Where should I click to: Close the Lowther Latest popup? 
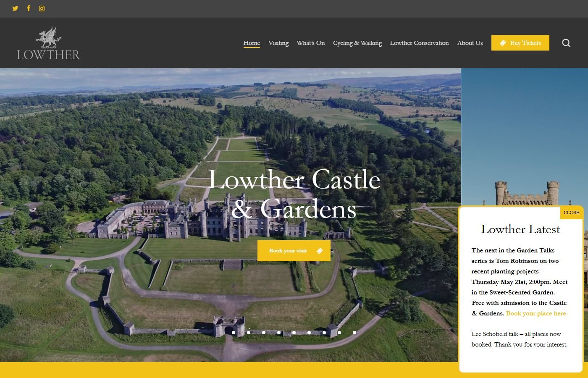point(571,213)
